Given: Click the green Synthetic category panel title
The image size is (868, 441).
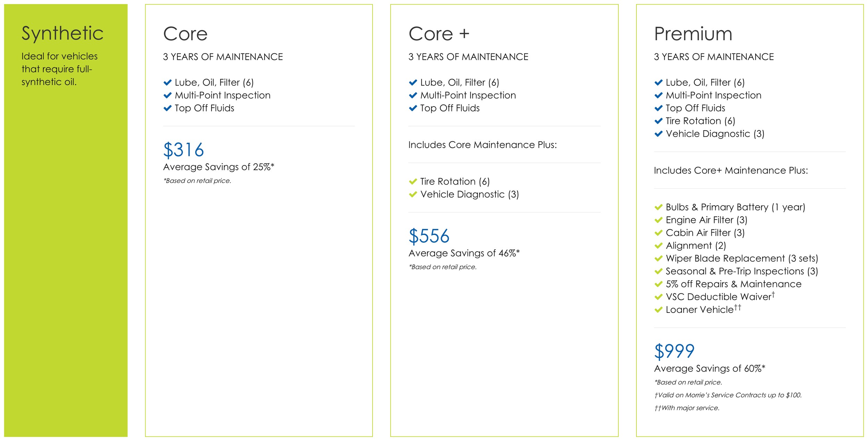Looking at the screenshot, I should pyautogui.click(x=62, y=33).
